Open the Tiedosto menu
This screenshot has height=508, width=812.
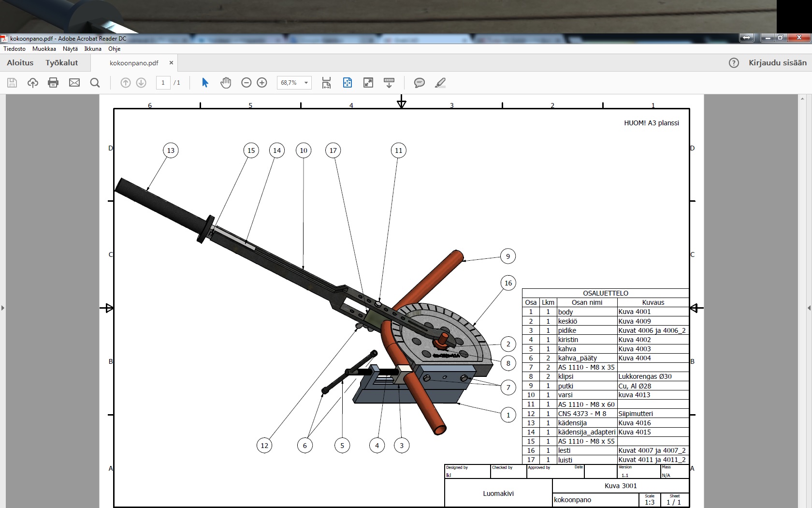pyautogui.click(x=14, y=49)
